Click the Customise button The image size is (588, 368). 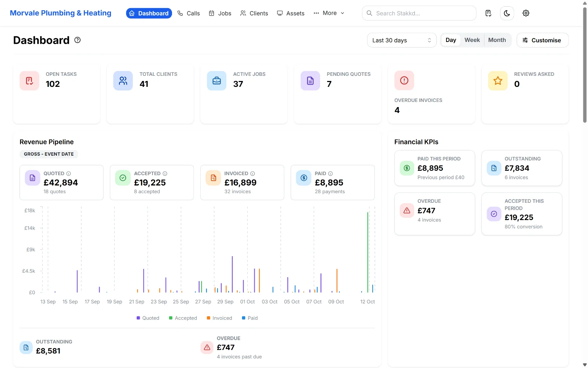coord(542,40)
